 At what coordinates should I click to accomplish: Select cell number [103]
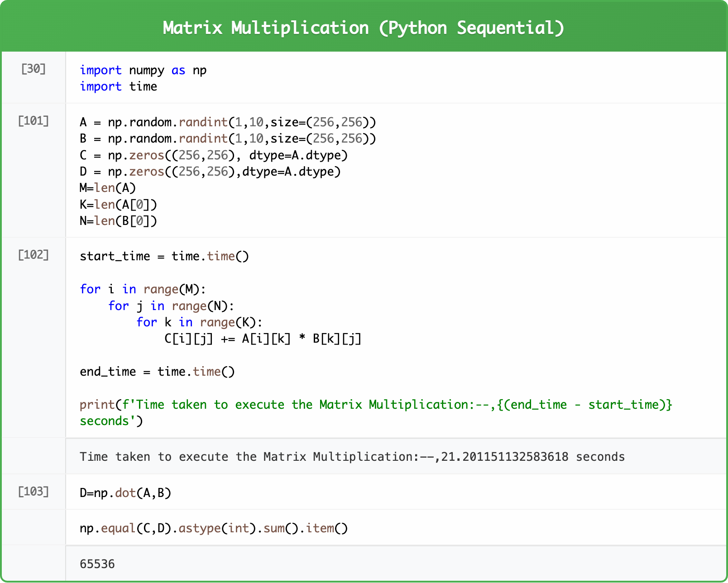tap(34, 492)
